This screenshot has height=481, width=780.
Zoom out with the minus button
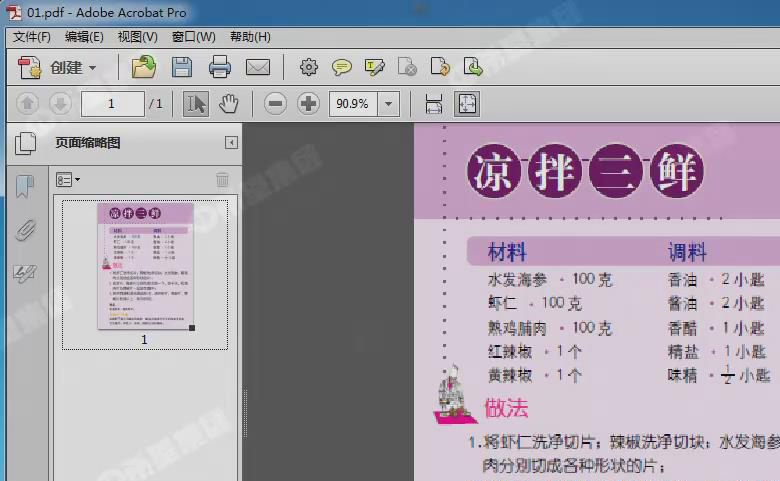click(x=276, y=104)
